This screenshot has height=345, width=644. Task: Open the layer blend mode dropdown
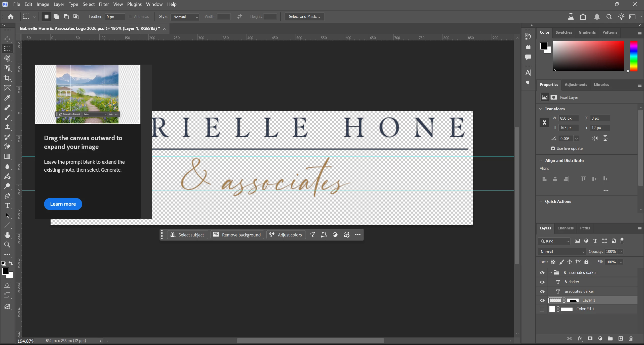coord(562,252)
